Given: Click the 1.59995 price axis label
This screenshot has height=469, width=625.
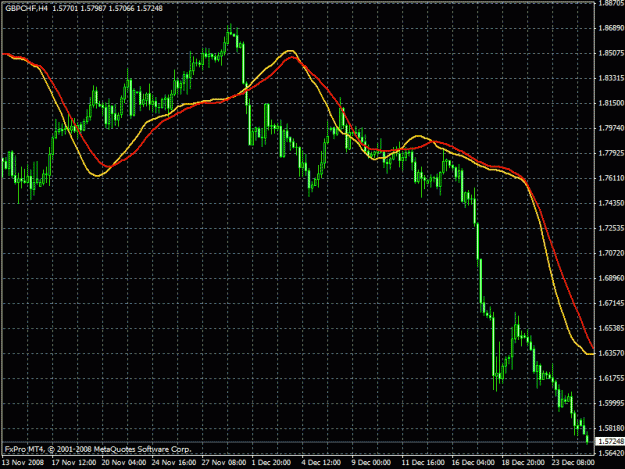Looking at the screenshot, I should coord(611,403).
